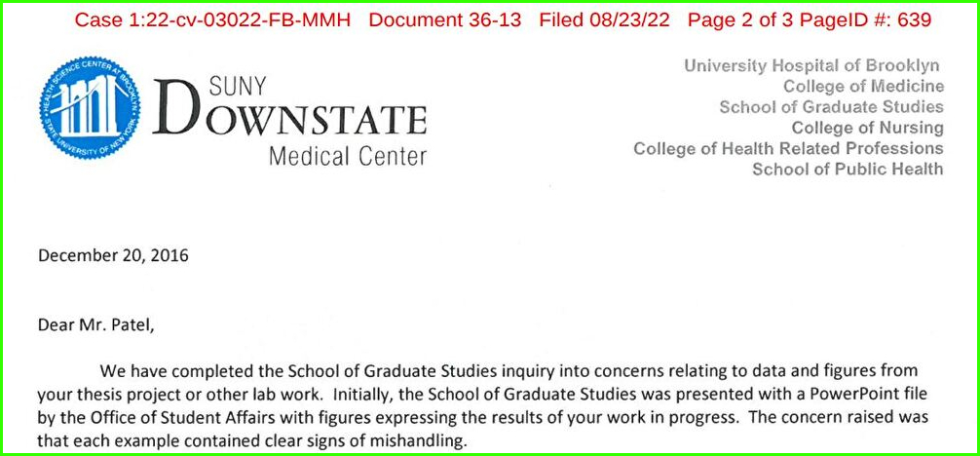Click College of Health Related Professions
Screen dimensions: 980x456
[x=788, y=148]
